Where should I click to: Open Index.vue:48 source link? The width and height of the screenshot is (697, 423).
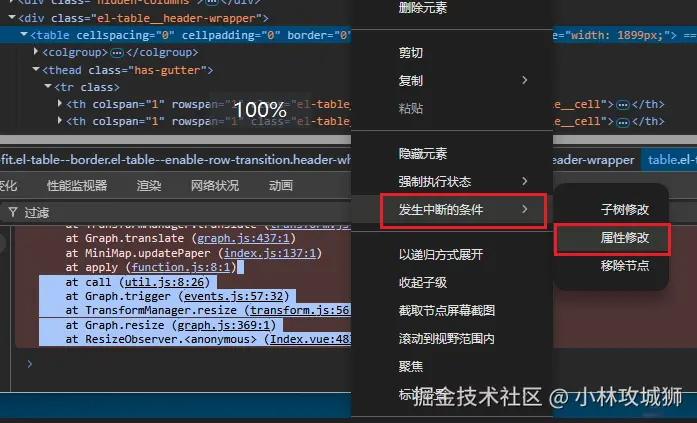(x=310, y=339)
